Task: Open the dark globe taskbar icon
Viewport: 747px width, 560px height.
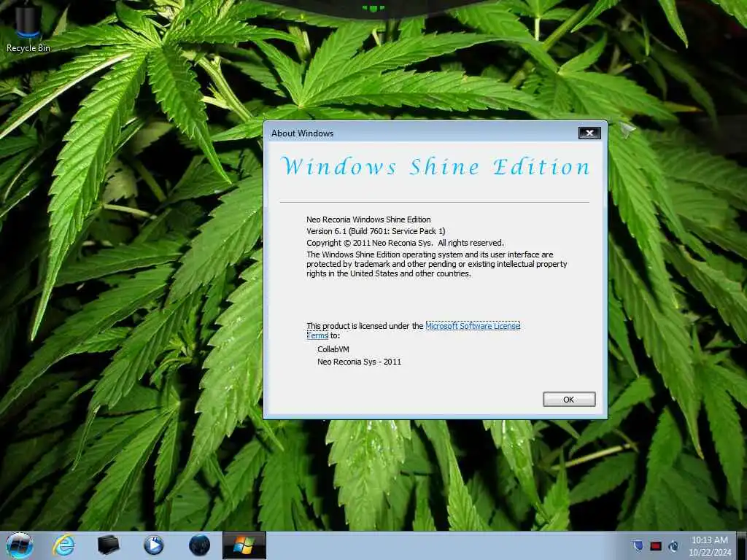Action: coord(199,545)
